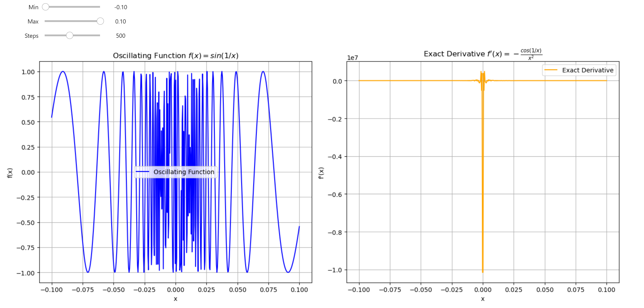Click the Max value readout 0.10
644x308 pixels.
point(121,21)
